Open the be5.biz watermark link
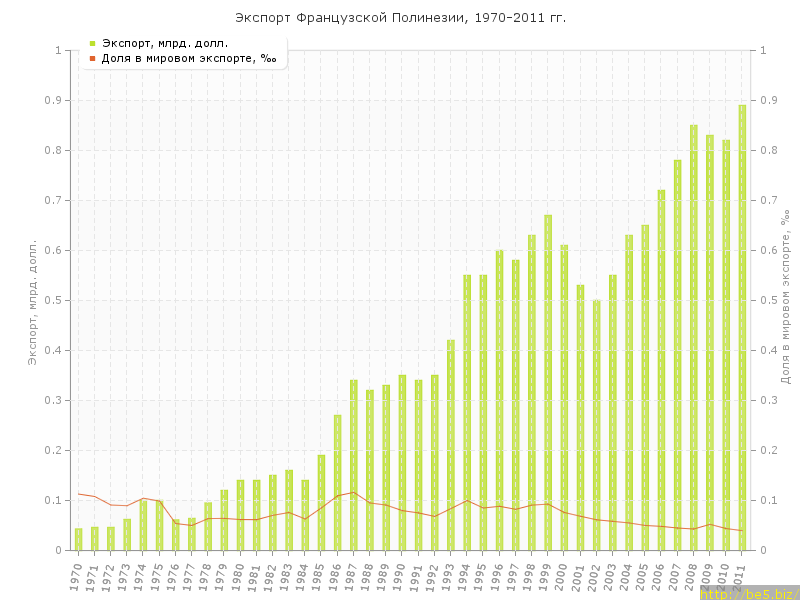Image resolution: width=800 pixels, height=600 pixels. pos(748,593)
